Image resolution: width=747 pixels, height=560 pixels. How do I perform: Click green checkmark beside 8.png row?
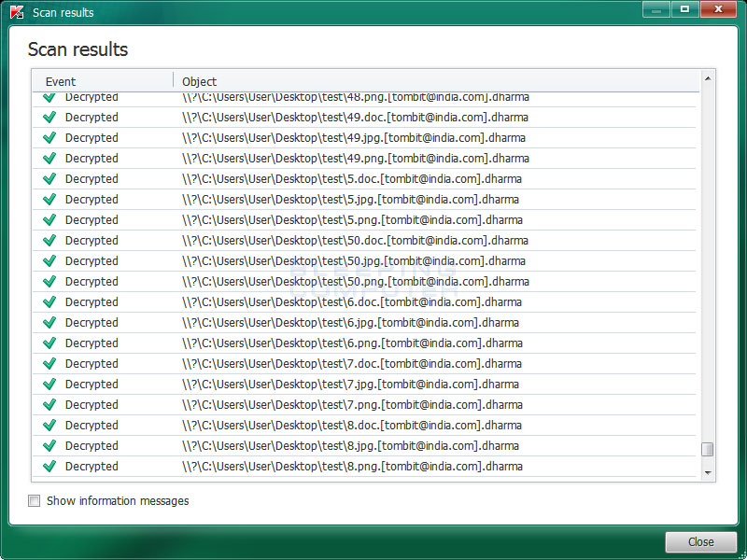point(49,467)
